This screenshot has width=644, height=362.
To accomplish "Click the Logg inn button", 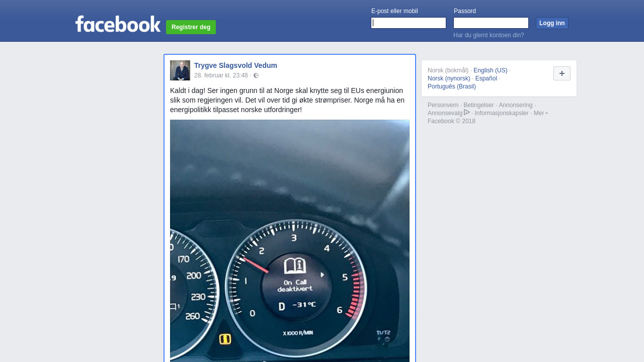I will pyautogui.click(x=552, y=23).
